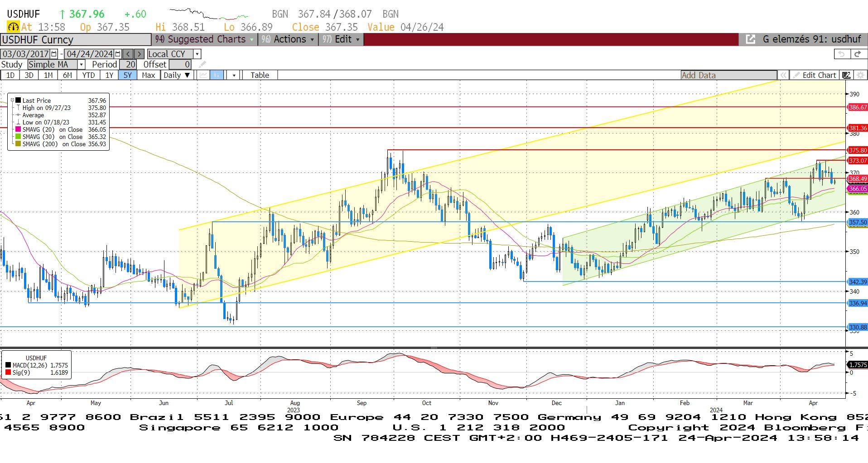Select the Max time range tab

point(148,75)
